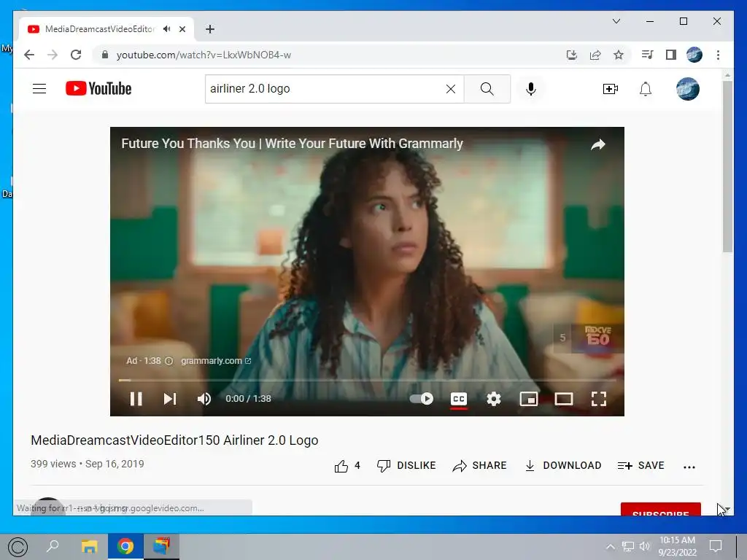Click the DISLIKE button

(406, 466)
